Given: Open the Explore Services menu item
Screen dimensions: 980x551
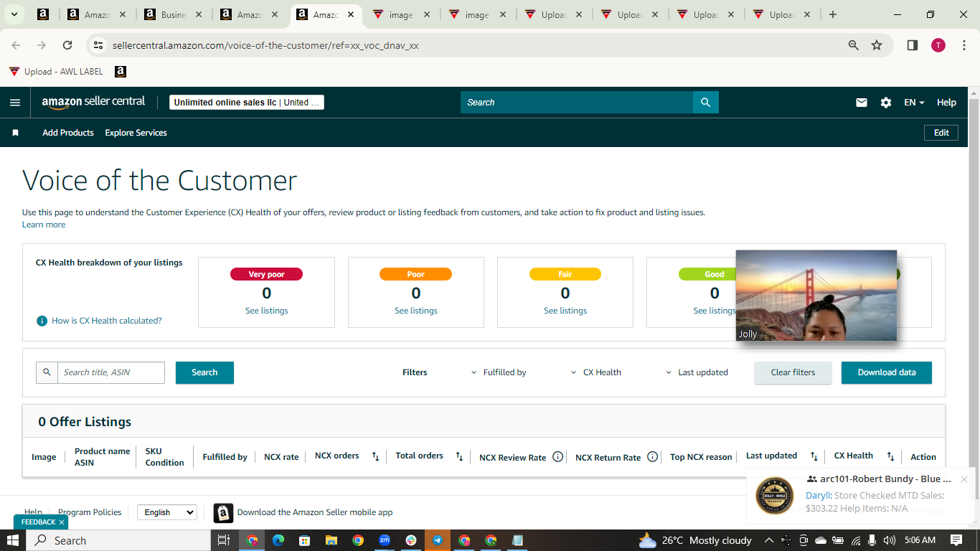Looking at the screenshot, I should pos(136,133).
